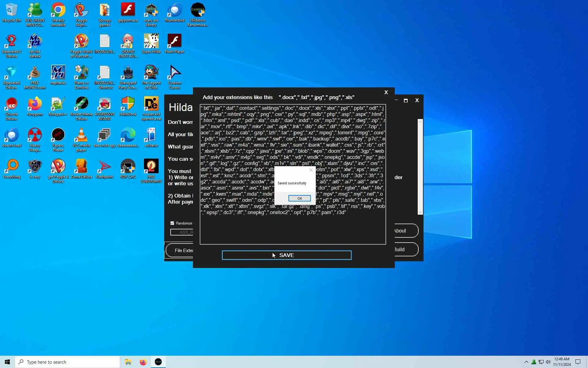
Task: Show hidden system tray icons
Action: pyautogui.click(x=526, y=362)
